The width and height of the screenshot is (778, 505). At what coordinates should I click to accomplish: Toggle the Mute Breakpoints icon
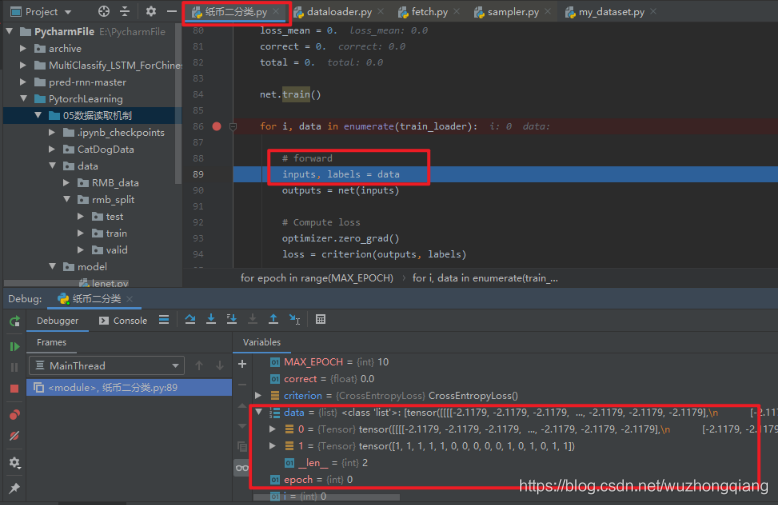[14, 437]
